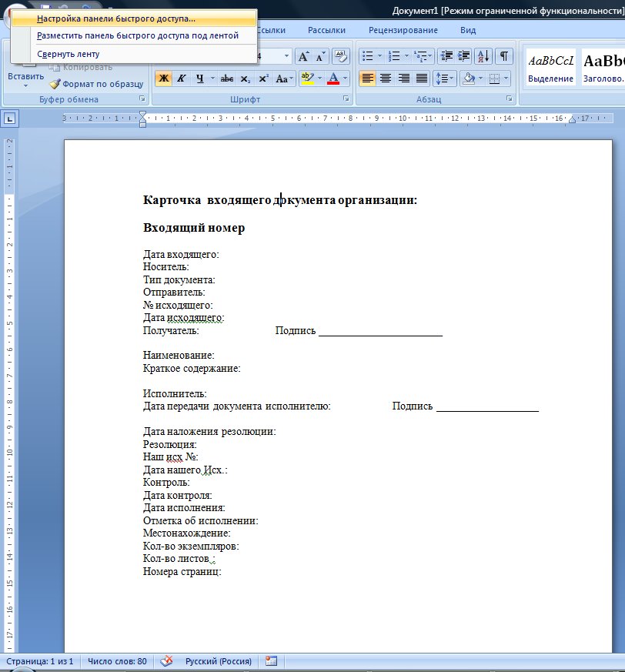625x672 pixels.
Task: Center align text
Action: pyautogui.click(x=386, y=79)
